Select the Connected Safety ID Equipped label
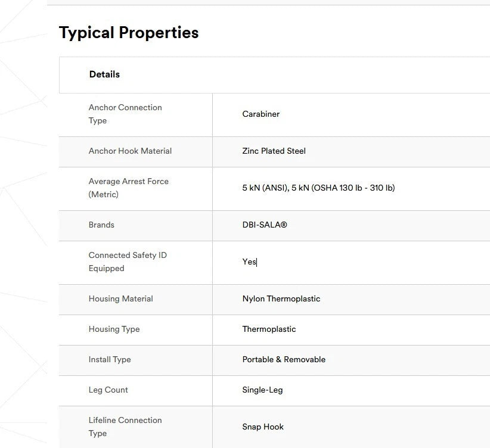Viewport: 490px width, 448px height. [x=128, y=262]
